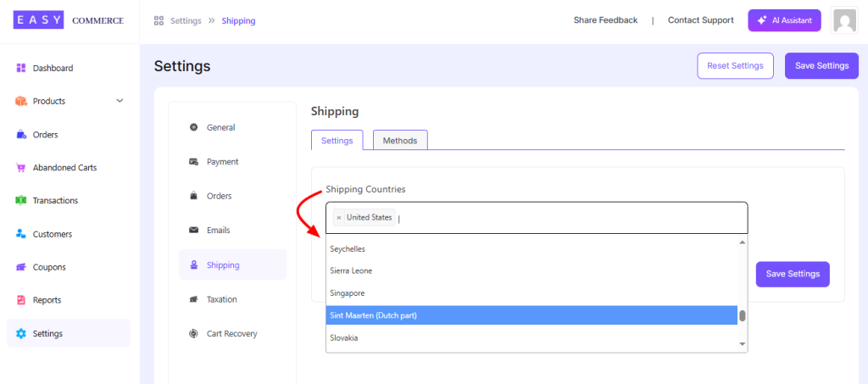Open Abandoned Carts cart icon
Viewport: 868px width, 384px height.
21,168
